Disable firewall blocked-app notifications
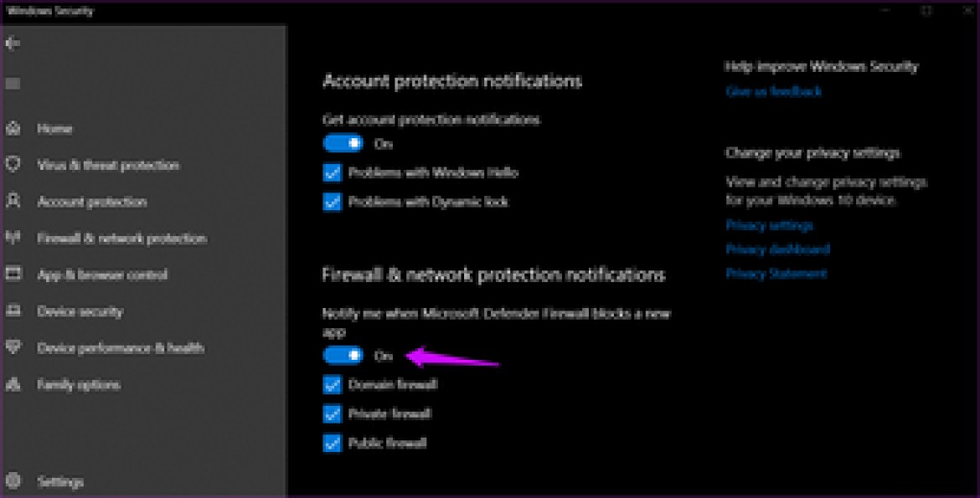Viewport: 980px width, 498px height. coord(345,355)
